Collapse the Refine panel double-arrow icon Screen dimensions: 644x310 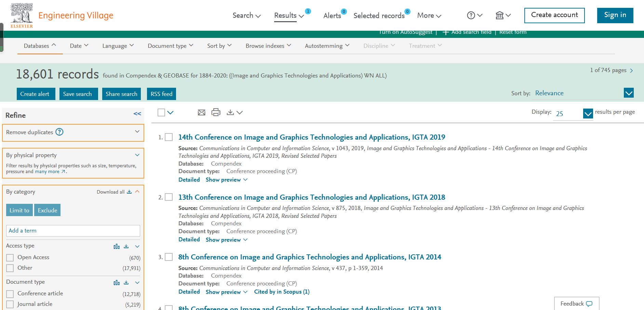(x=137, y=114)
